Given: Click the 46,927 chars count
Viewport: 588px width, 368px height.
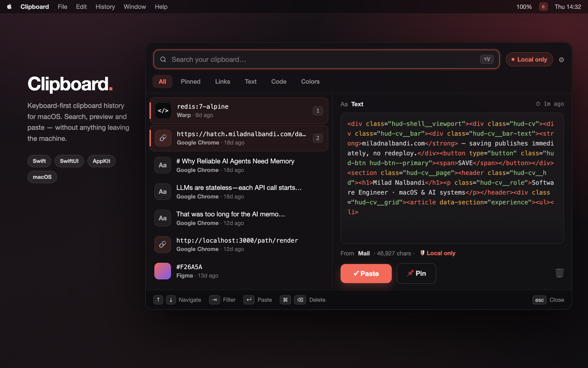Looking at the screenshot, I should (x=394, y=253).
